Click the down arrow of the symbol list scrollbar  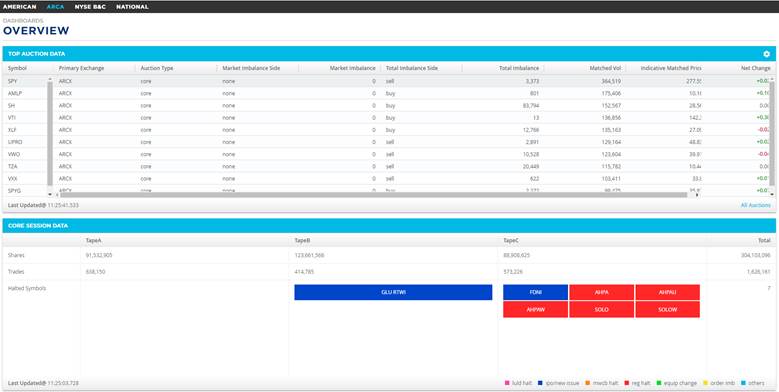[50, 194]
